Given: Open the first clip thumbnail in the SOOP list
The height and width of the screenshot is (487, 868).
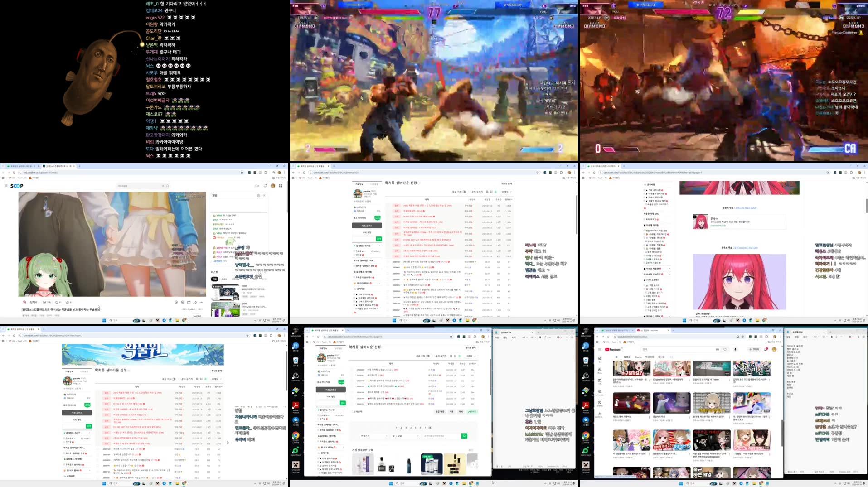Looking at the screenshot, I should (x=225, y=292).
